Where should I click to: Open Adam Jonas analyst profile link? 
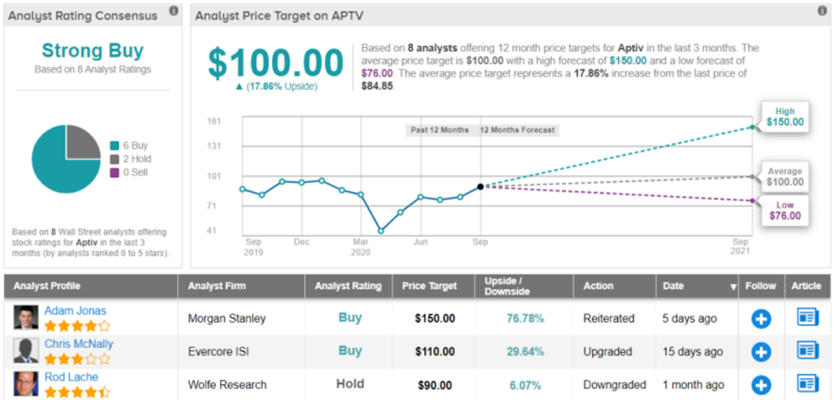(x=75, y=311)
